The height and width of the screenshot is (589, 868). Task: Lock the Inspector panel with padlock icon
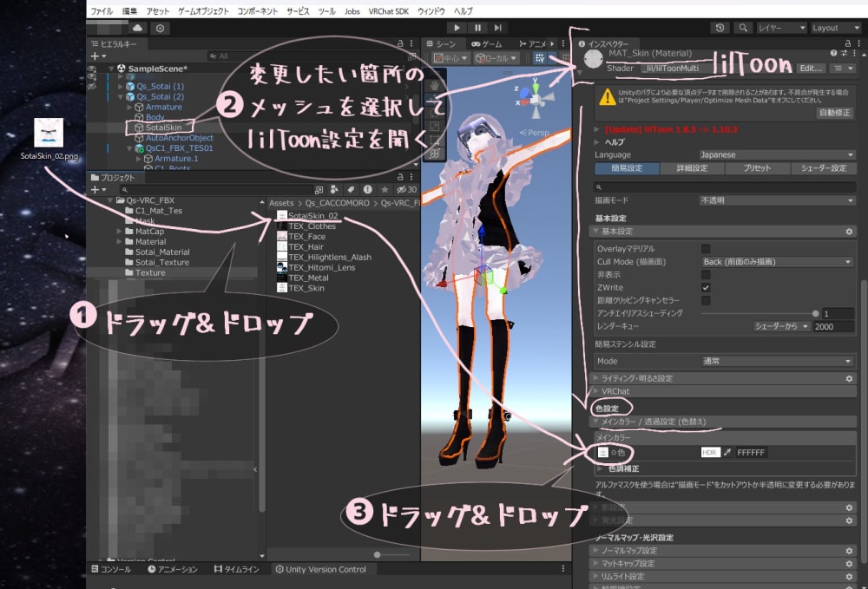pos(847,43)
